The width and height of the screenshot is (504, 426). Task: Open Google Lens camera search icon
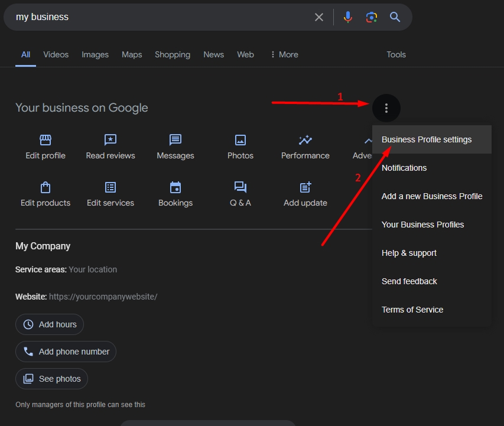tap(372, 17)
